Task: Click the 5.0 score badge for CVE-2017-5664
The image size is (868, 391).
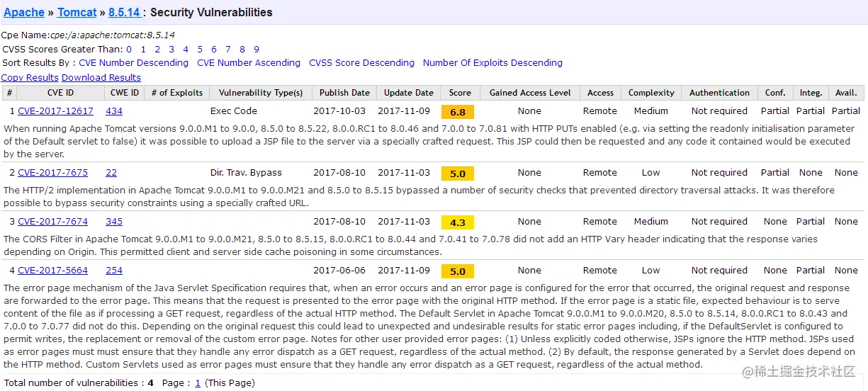Action: click(x=458, y=271)
